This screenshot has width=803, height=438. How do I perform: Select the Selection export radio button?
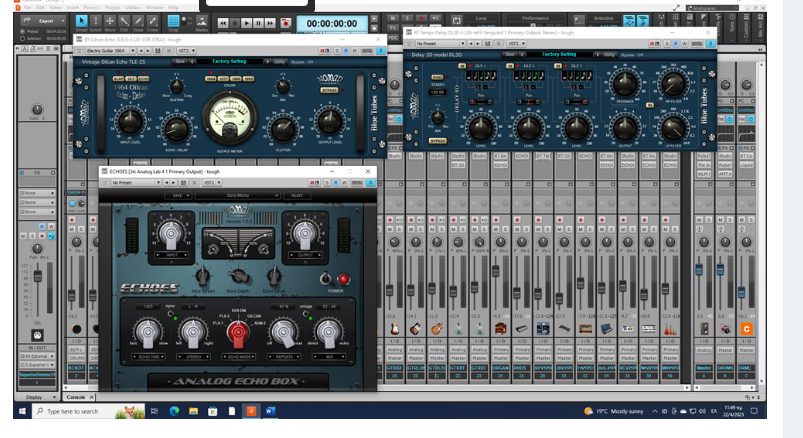23,38
